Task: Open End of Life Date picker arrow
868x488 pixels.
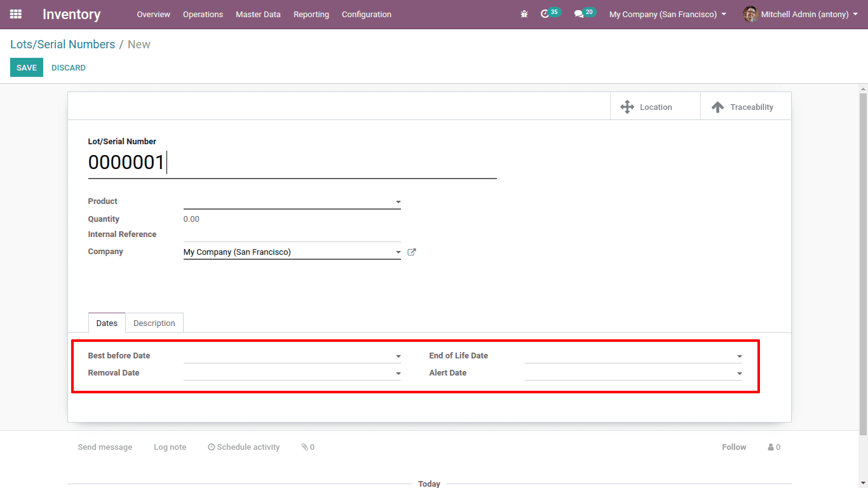Action: pyautogui.click(x=740, y=356)
